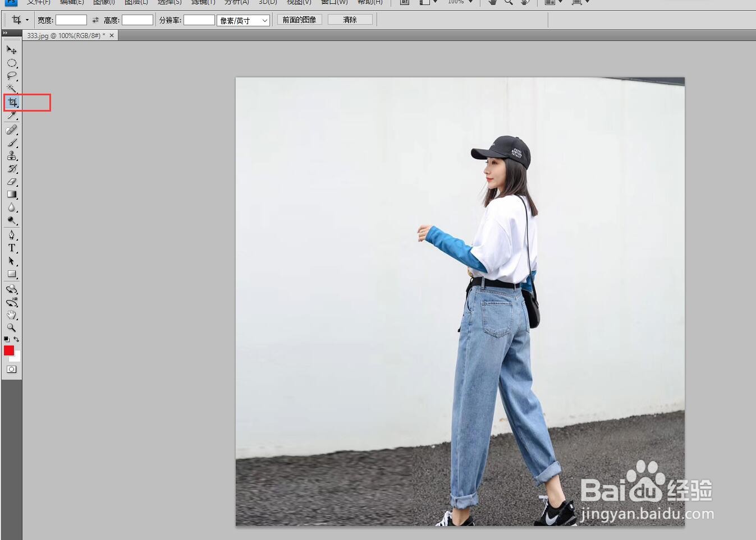This screenshot has height=540, width=756.
Task: Reset default foreground and background colors
Action: point(6,339)
